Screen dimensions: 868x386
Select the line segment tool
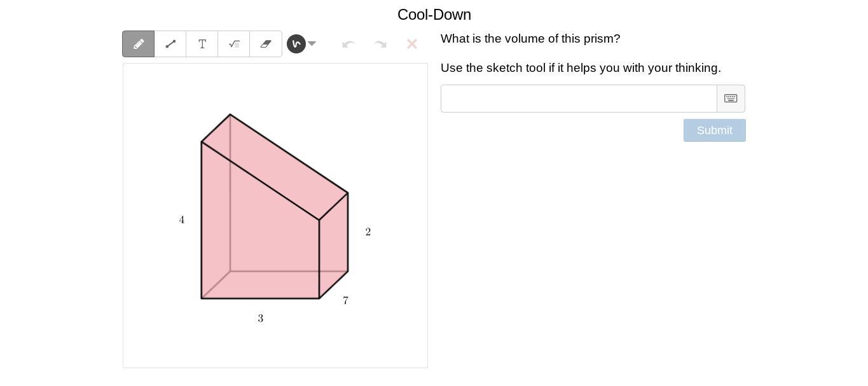(x=170, y=44)
